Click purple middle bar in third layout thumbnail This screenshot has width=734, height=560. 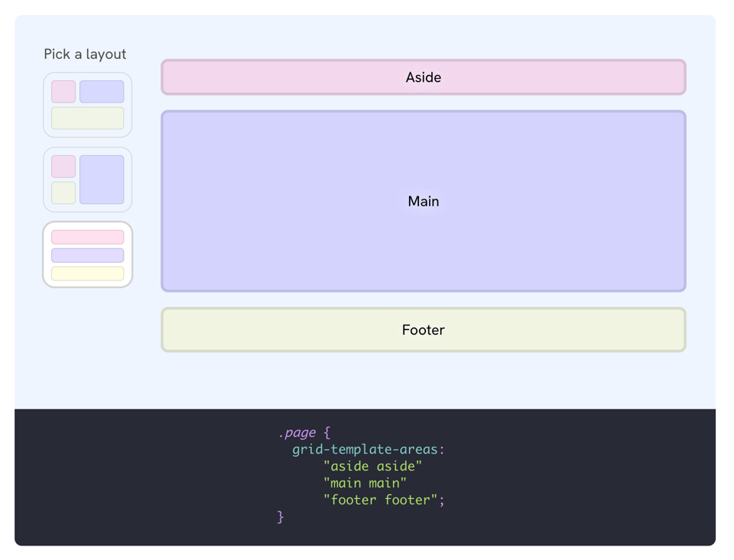coord(87,255)
